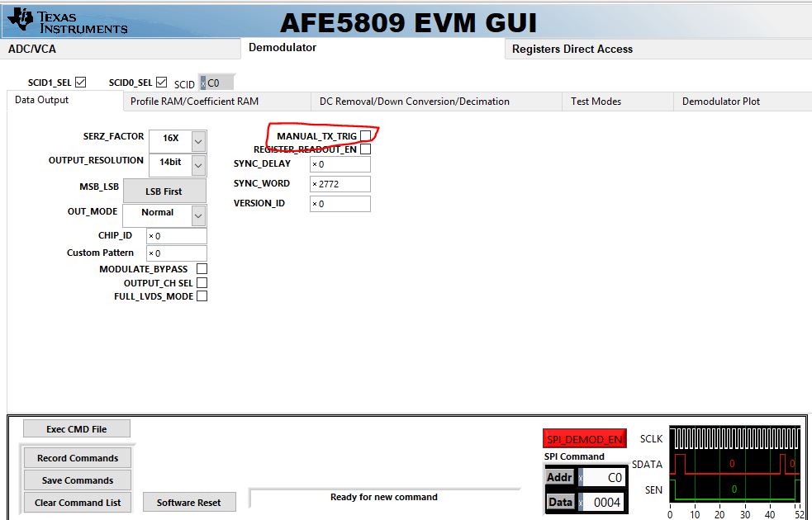Go to the Test Modes tab
Screen dimensions: 812x520
[x=618, y=102]
